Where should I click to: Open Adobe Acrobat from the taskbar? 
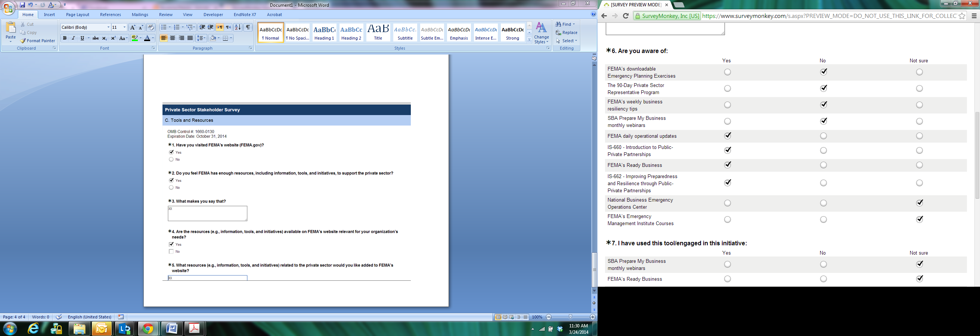(x=195, y=329)
